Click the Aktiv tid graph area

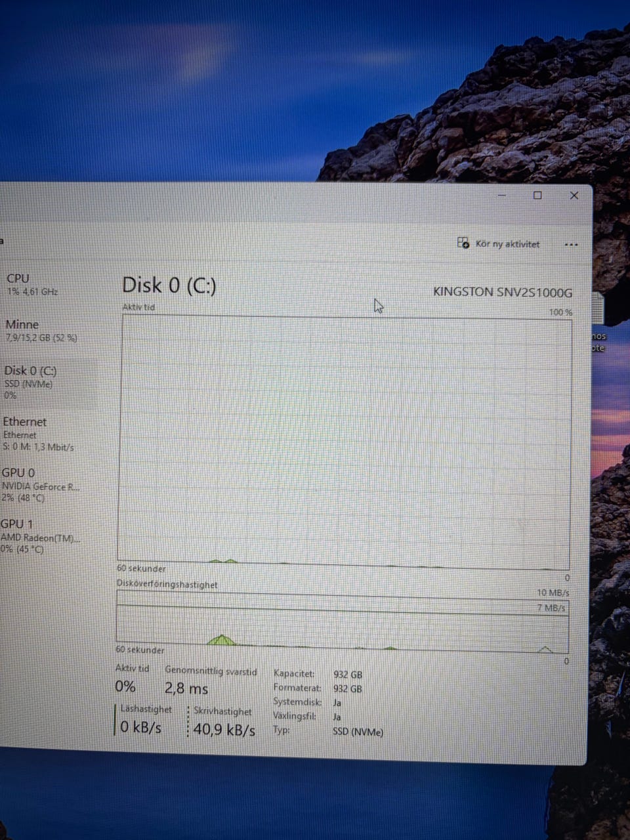[x=344, y=442]
